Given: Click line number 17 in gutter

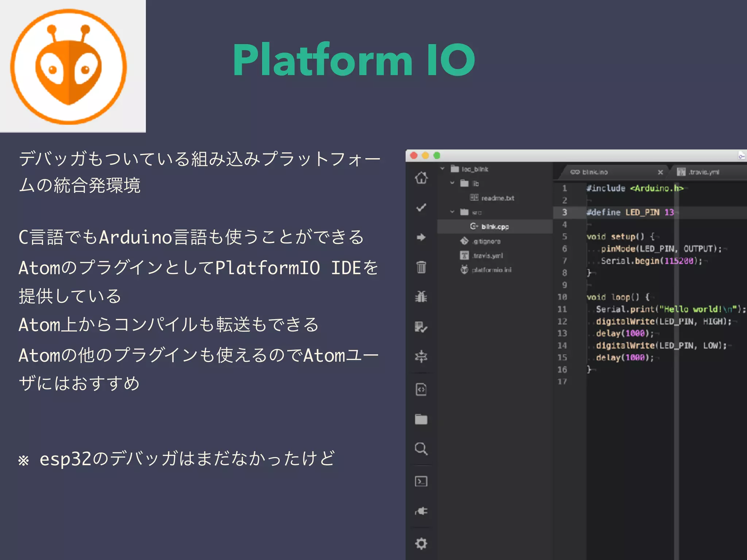Looking at the screenshot, I should (562, 382).
